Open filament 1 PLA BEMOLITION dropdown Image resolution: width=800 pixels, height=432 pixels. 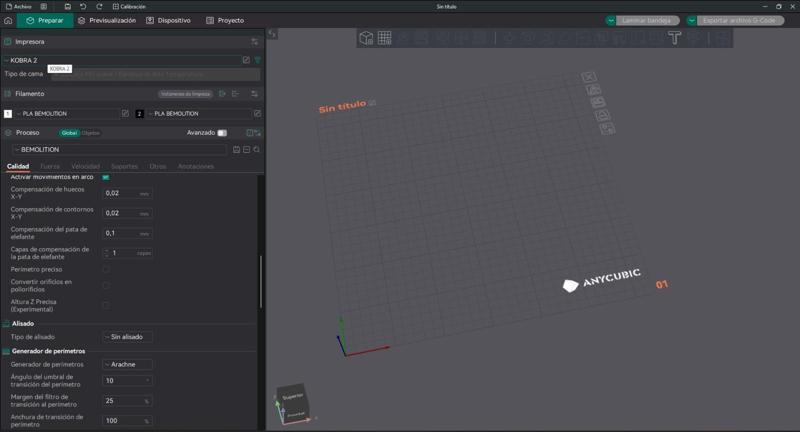67,114
